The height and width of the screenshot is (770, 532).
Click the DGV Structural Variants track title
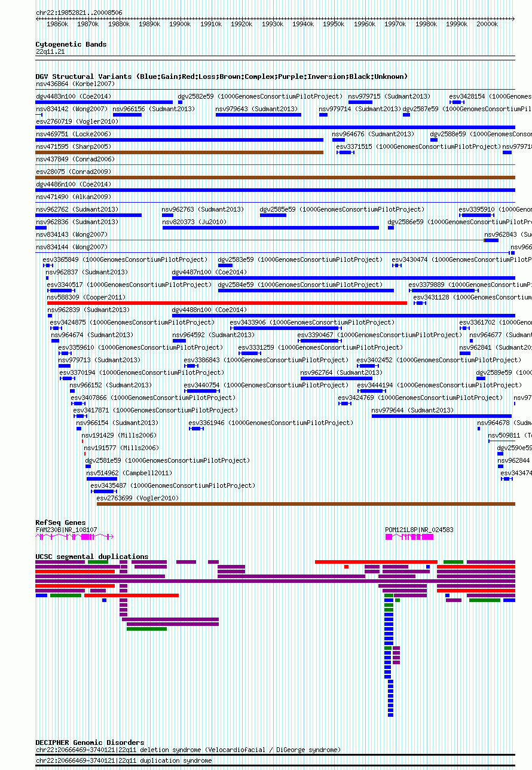point(222,77)
